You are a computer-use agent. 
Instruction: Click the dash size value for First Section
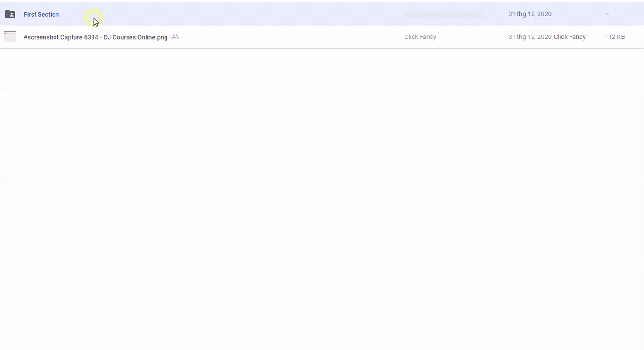[x=607, y=14]
